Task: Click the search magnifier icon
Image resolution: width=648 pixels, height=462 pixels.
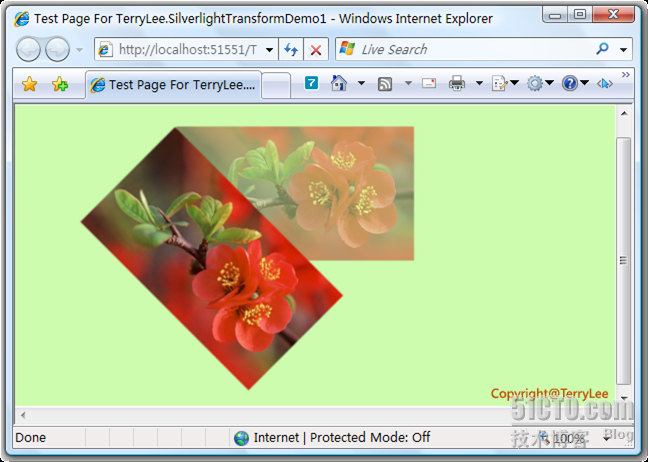Action: [x=603, y=49]
